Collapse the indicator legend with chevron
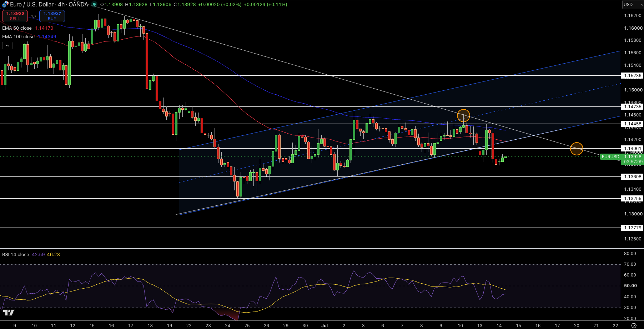This screenshot has width=644, height=329. tap(7, 46)
